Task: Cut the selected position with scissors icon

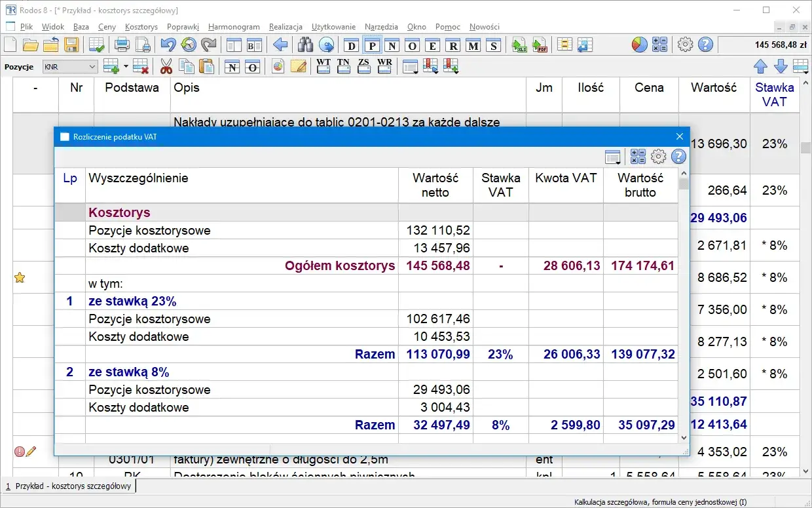Action: 166,66
